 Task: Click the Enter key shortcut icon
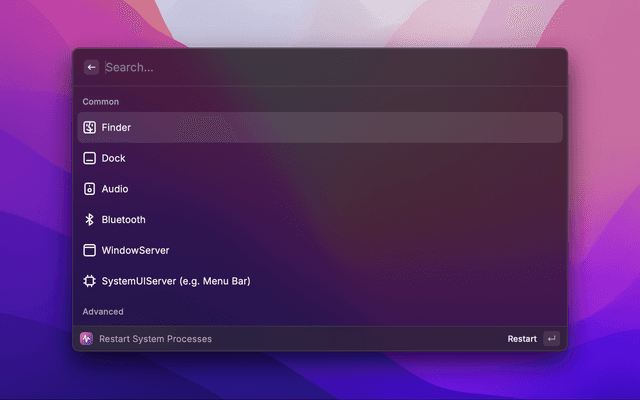[x=551, y=339]
